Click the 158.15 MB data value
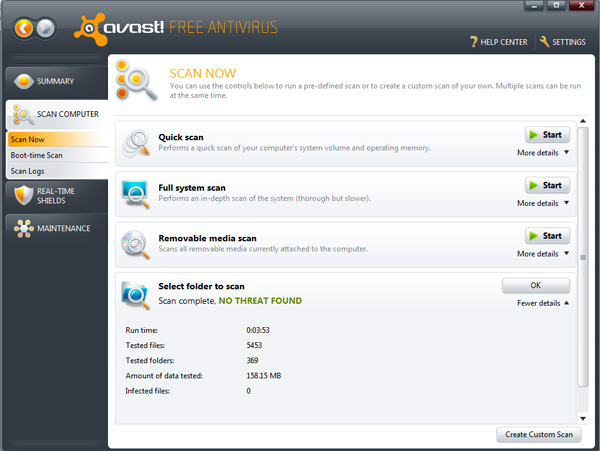The width and height of the screenshot is (600, 451). [x=264, y=376]
